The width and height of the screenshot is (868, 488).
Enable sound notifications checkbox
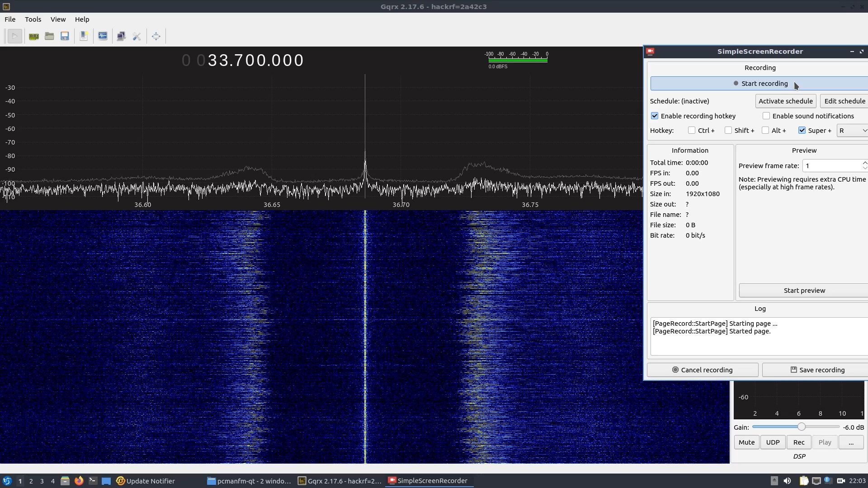point(766,116)
